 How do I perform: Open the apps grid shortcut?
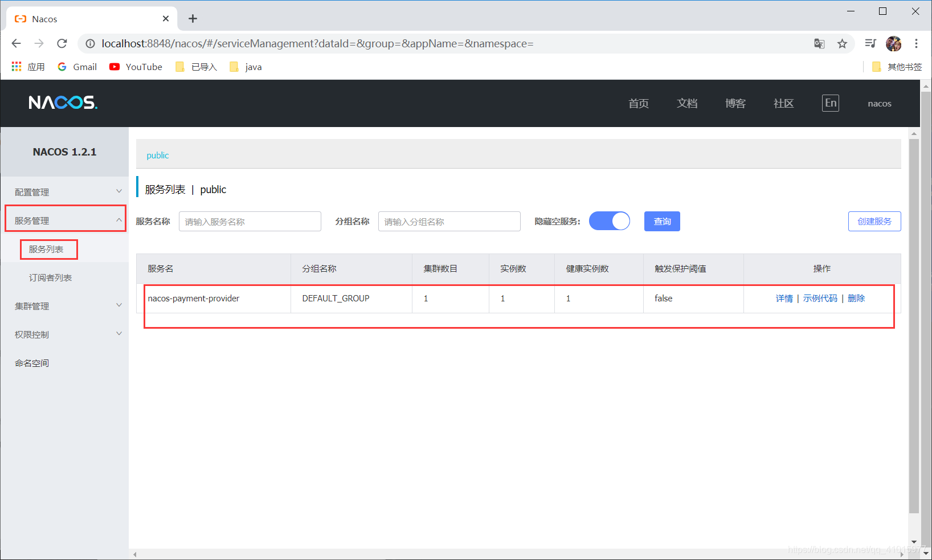pos(28,67)
